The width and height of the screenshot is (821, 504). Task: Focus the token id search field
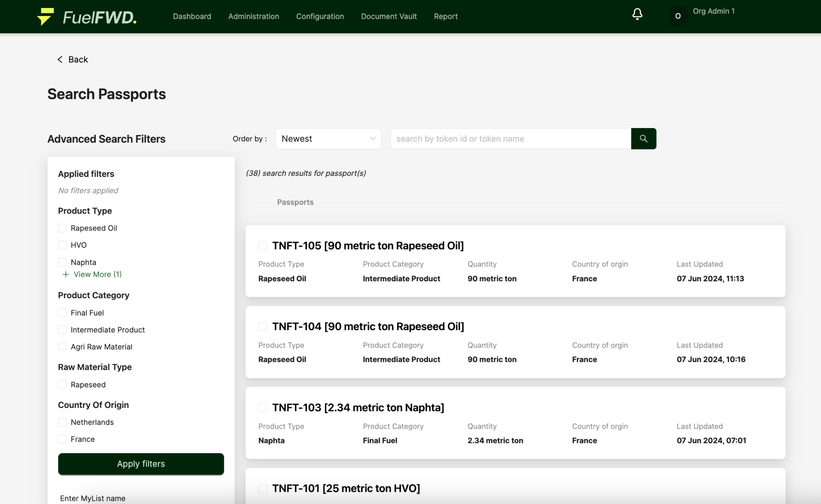[510, 139]
